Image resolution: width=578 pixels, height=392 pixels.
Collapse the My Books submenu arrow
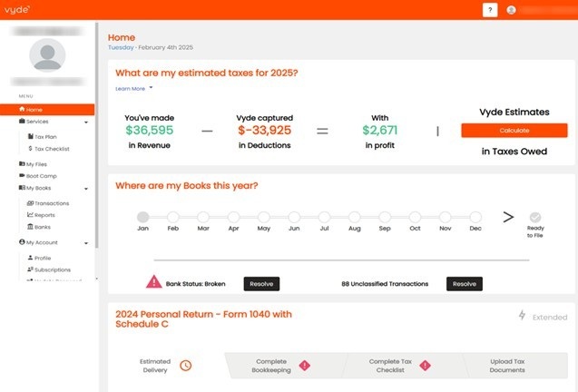(86, 189)
